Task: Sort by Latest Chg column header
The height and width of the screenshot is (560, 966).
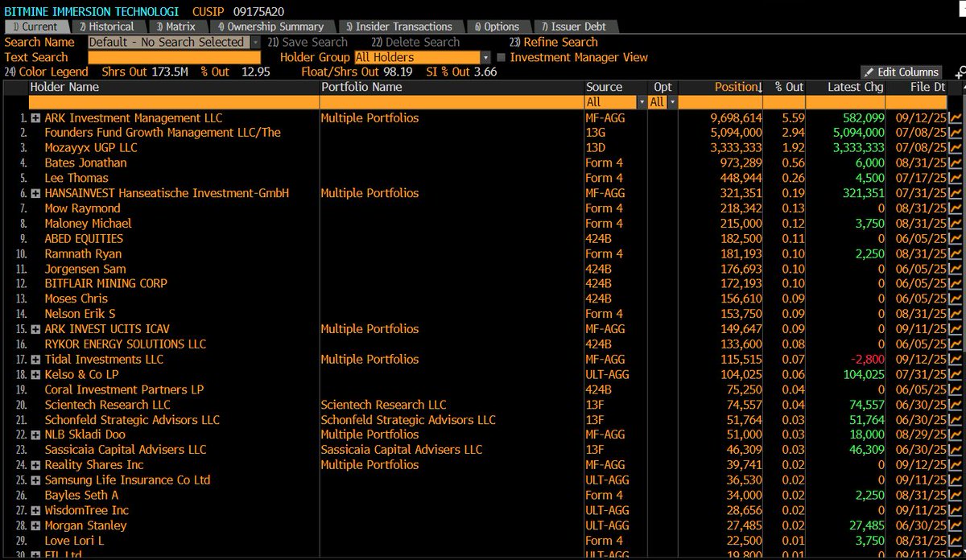Action: click(855, 87)
